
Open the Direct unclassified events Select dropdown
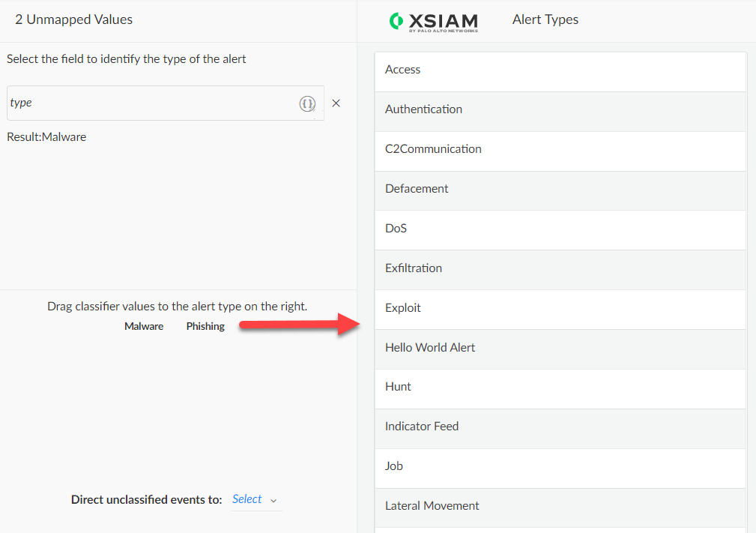pos(256,499)
